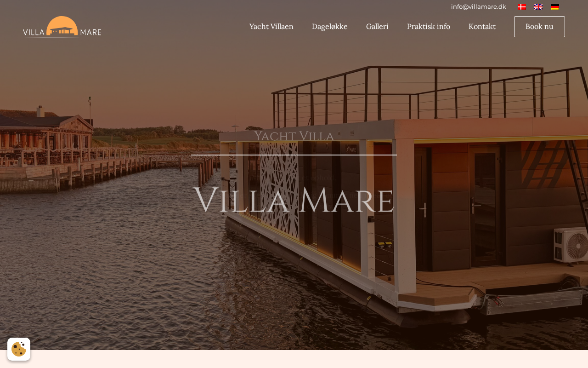Click the Villa Mare logo in header
The image size is (588, 368).
(62, 27)
